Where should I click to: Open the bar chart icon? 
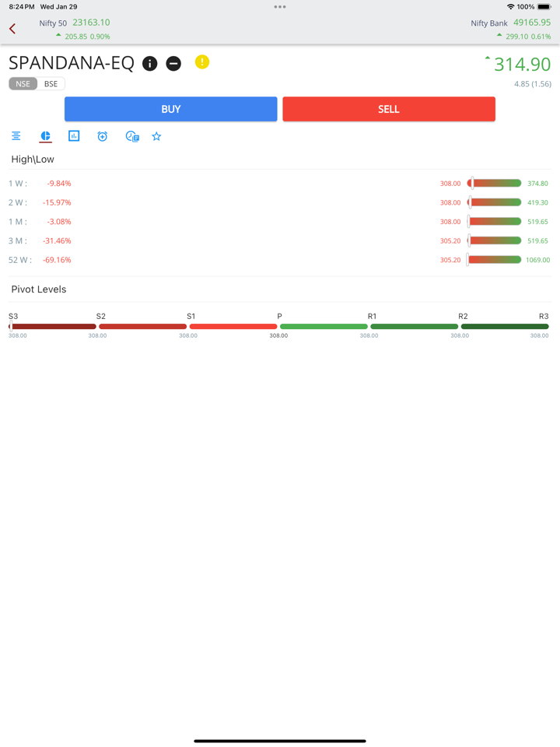[74, 136]
